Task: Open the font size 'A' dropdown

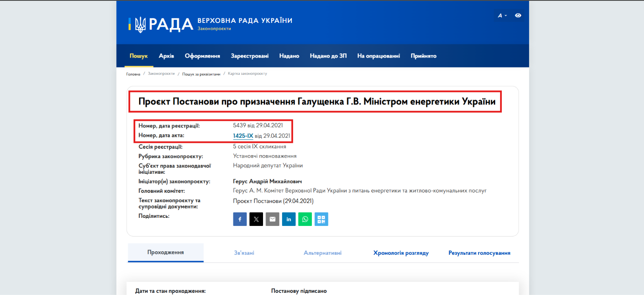Action: pos(502,15)
